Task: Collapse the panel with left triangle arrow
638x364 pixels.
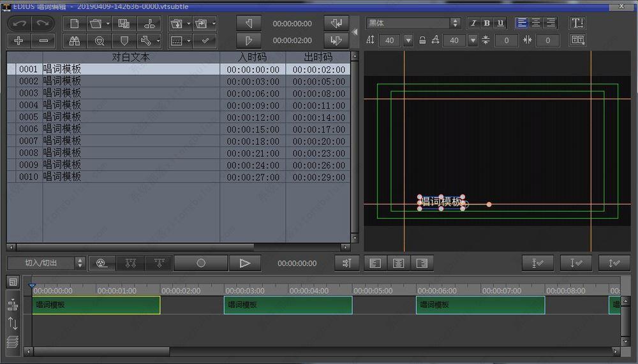Action: coord(354,32)
